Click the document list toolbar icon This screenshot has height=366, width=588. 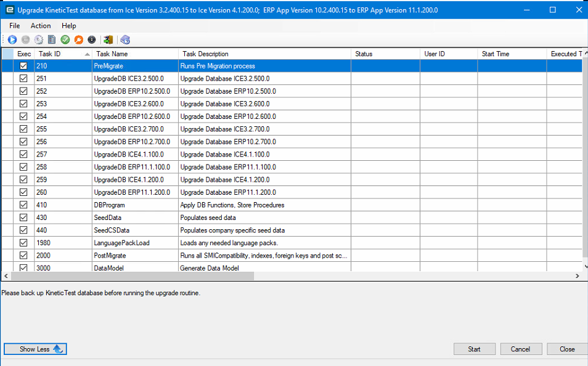pos(52,39)
